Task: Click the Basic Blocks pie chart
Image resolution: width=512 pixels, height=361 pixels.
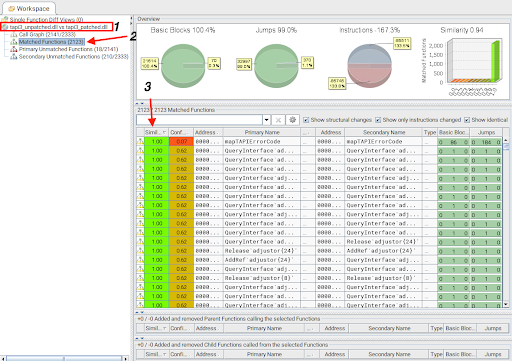Action: pos(183,66)
